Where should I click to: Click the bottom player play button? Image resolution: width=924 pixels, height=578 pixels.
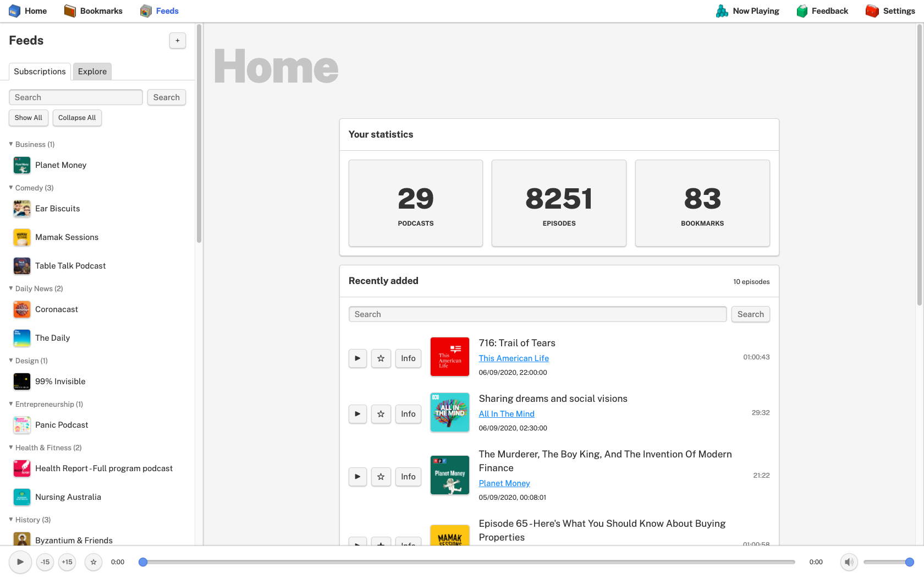[20, 562]
